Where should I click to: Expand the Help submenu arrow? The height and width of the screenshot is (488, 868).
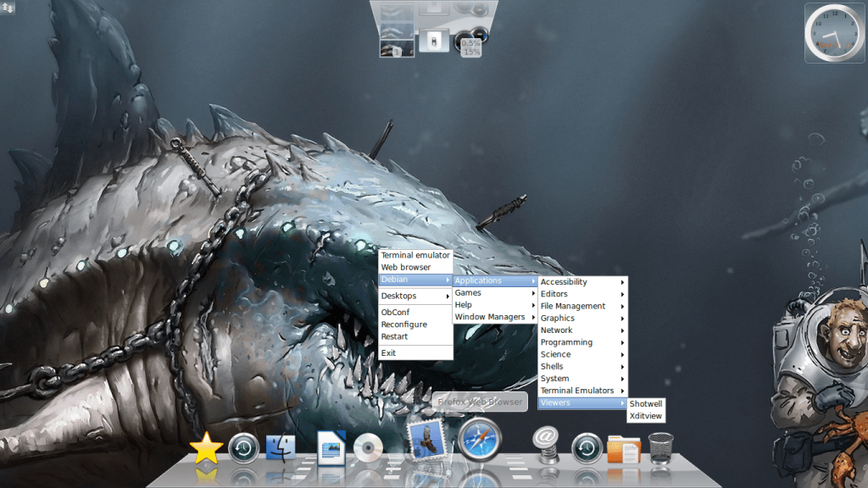tap(533, 305)
